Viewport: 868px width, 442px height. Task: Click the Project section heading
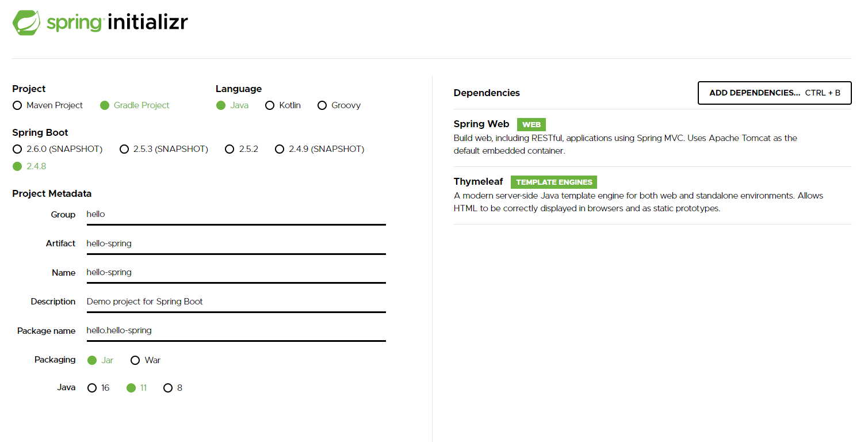(29, 89)
